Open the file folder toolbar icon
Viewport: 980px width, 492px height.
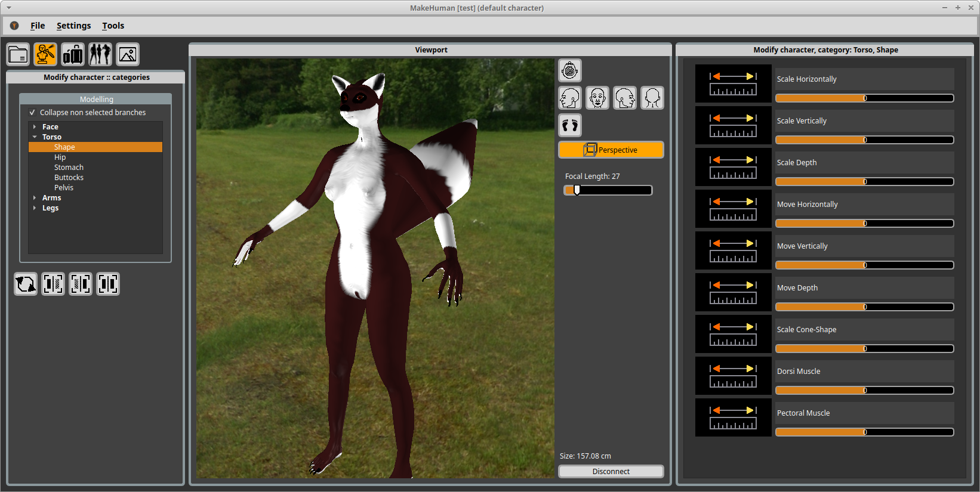click(18, 54)
